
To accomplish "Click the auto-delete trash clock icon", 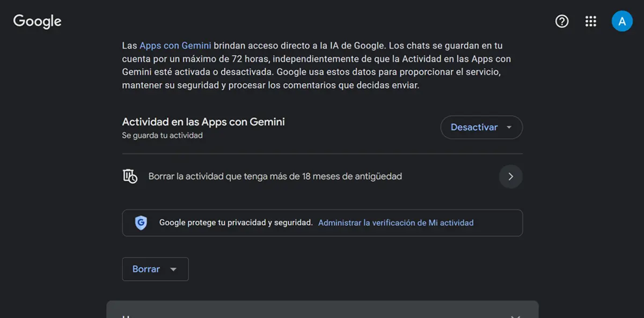I will point(130,176).
